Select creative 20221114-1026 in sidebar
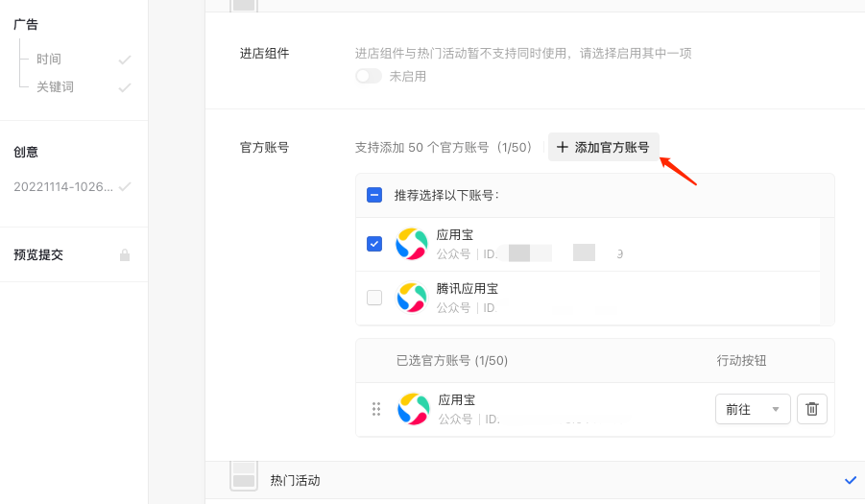 63,186
